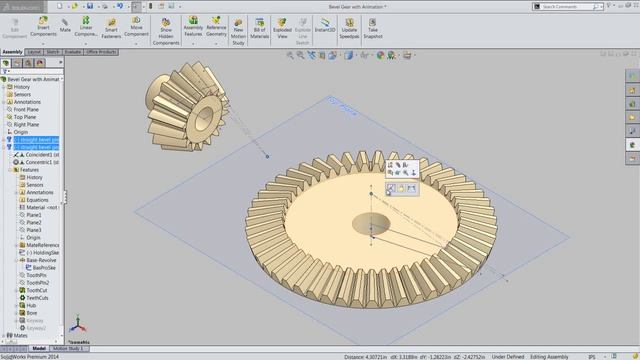Open Linear Component Pattern tool
The image size is (640, 360).
[x=86, y=26]
